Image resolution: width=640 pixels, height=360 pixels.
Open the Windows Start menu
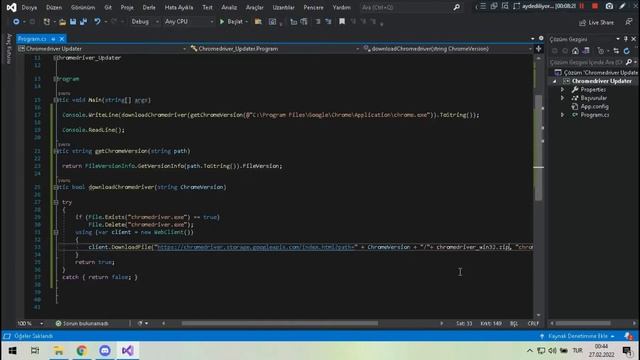(x=12, y=351)
